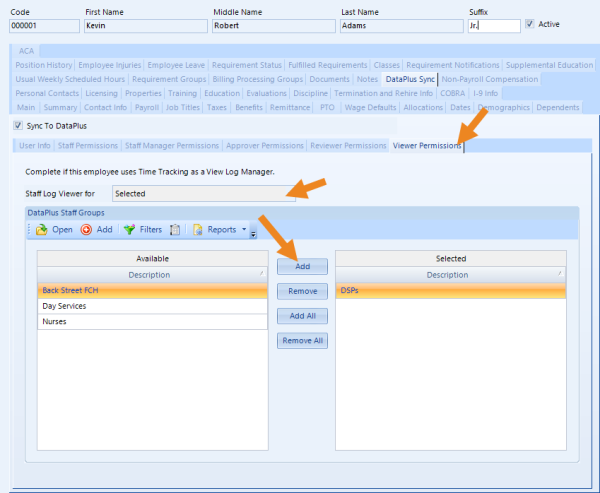Click sort indicator in Selected Description header
The width and height of the screenshot is (600, 493).
tap(560, 274)
